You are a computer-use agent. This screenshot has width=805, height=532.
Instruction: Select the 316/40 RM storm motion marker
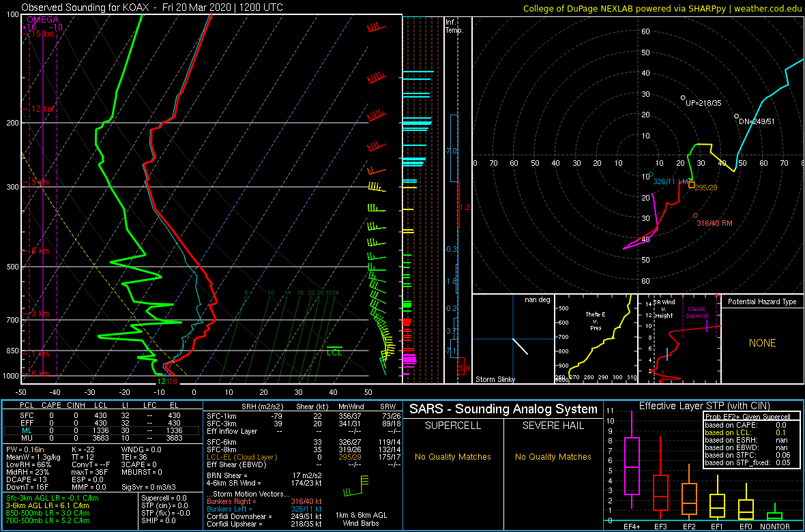pos(696,216)
